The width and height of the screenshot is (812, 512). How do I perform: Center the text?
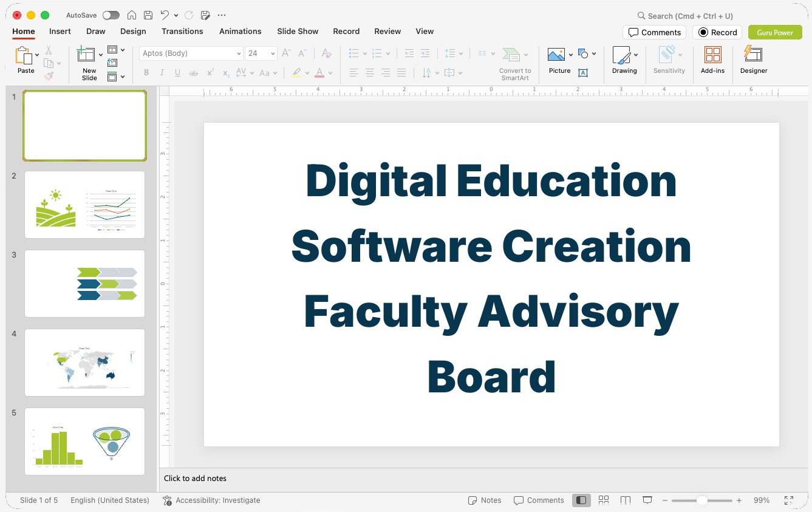[x=370, y=73]
